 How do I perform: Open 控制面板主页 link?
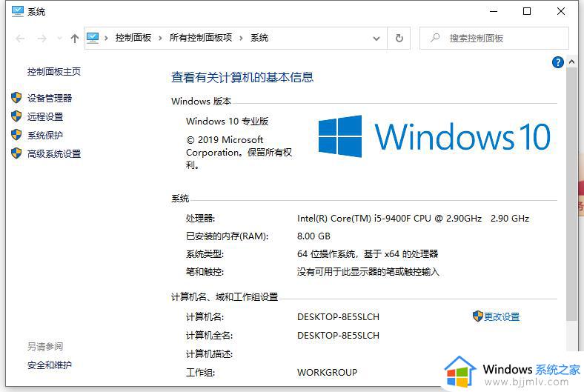pyautogui.click(x=54, y=71)
